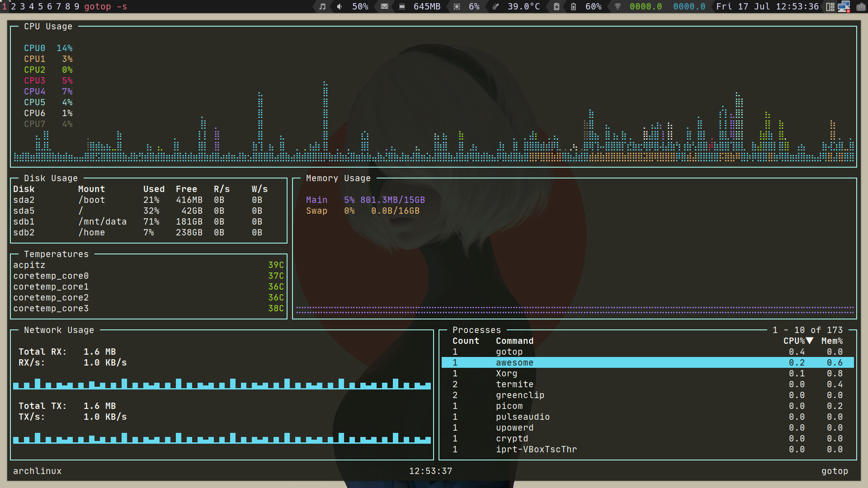
Task: Click the volume speaker icon
Action: click(x=340, y=6)
